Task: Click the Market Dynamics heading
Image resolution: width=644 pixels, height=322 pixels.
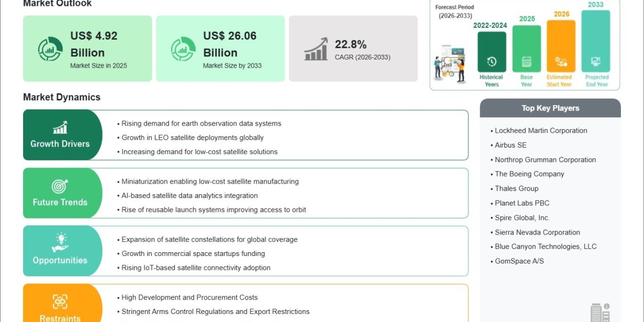Action: tap(62, 97)
